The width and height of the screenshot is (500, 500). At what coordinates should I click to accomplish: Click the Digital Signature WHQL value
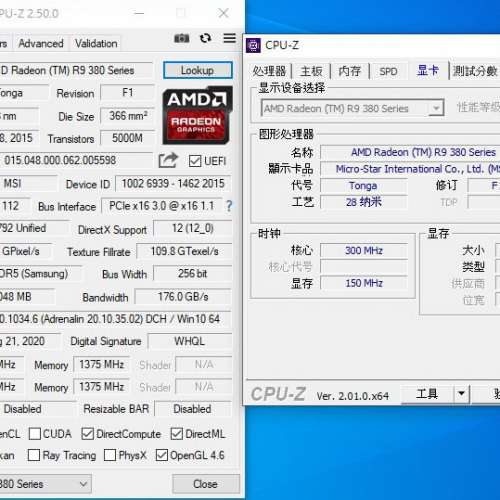tap(190, 341)
